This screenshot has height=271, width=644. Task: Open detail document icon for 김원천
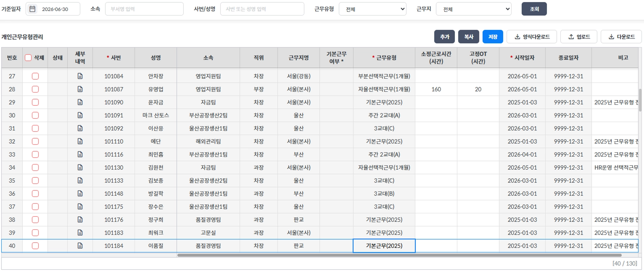(x=80, y=168)
